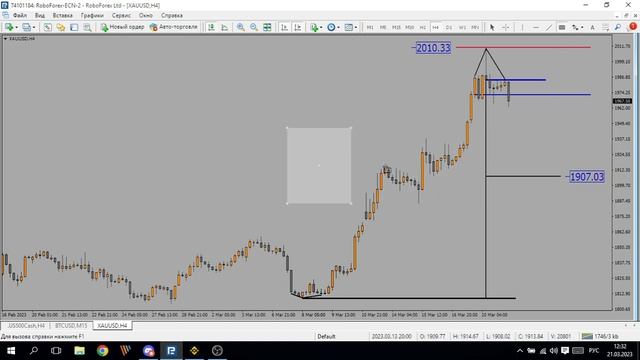
Task: Expand the Profiles dropdown arrow
Action: (34, 27)
